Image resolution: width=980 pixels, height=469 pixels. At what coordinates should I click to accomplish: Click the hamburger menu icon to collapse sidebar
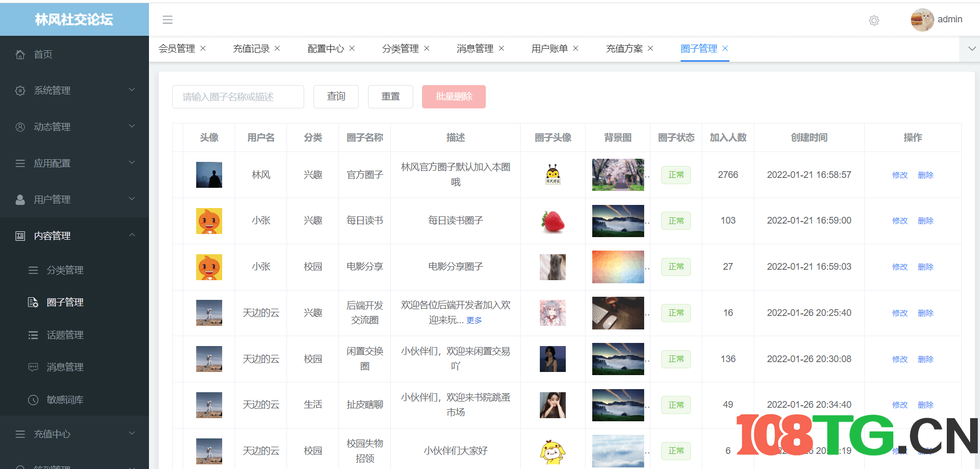point(167,20)
